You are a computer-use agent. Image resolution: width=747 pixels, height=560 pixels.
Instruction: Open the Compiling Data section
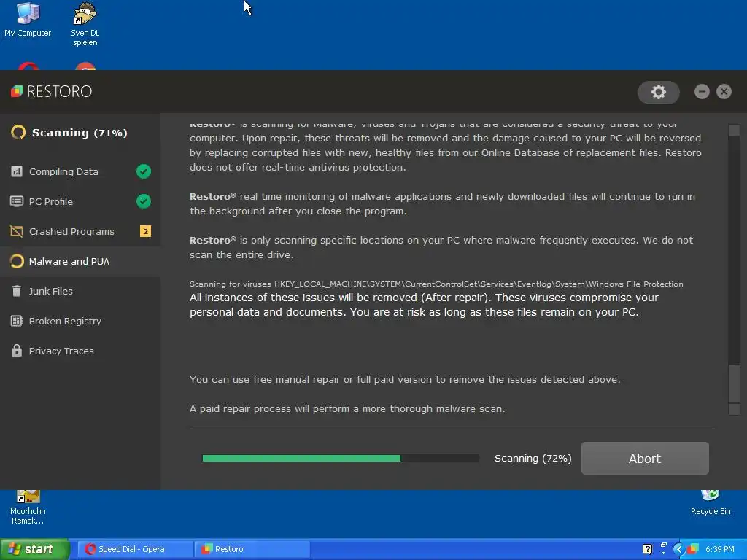click(80, 171)
